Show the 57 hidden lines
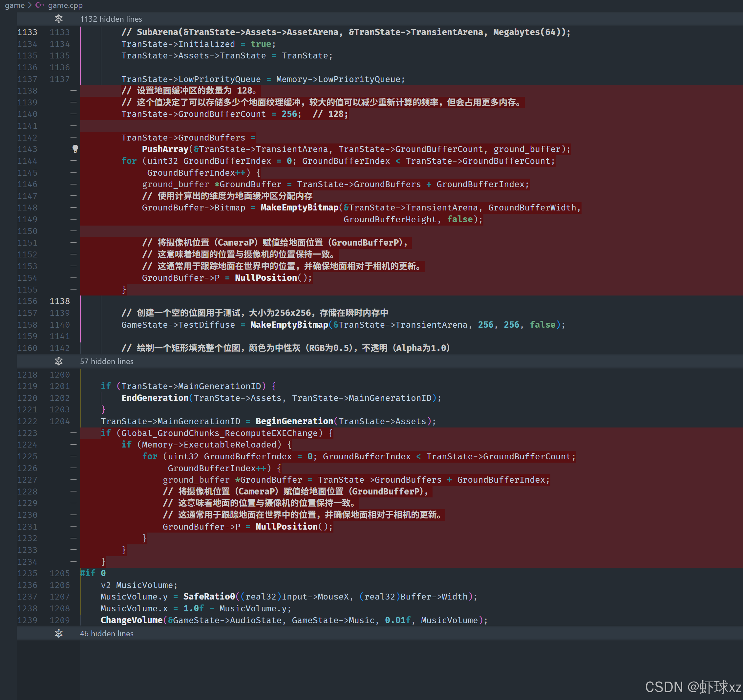This screenshot has width=743, height=700. (x=107, y=361)
